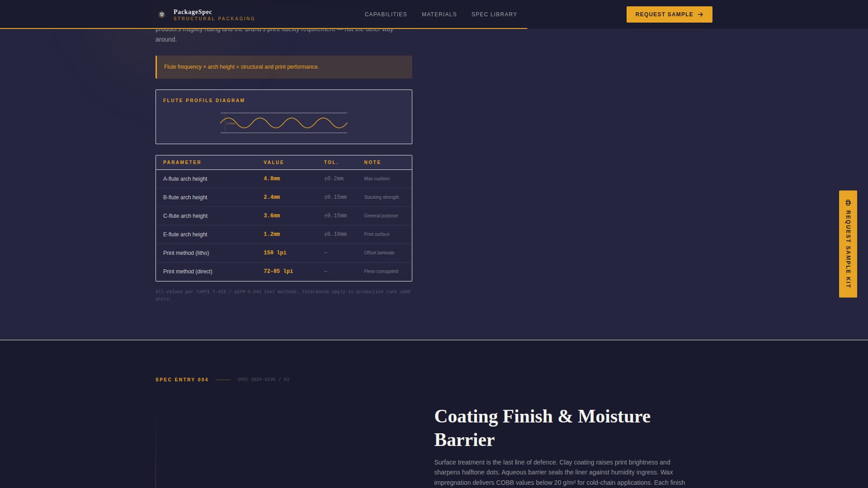Click the TAPPI T-410 footnote text

click(283, 295)
